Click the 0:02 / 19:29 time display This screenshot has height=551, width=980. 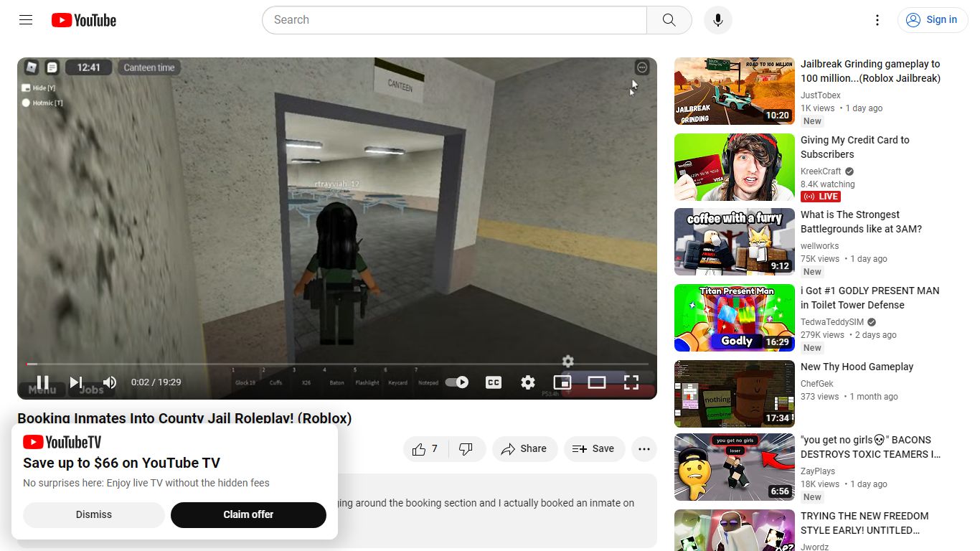pos(156,382)
